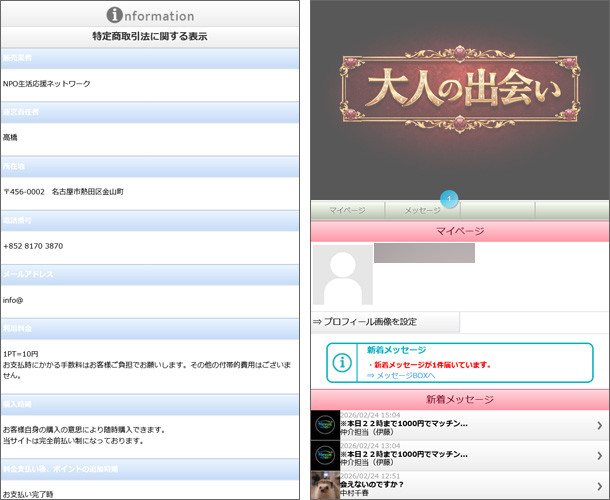The image size is (610, 500).
Task: Open the 会えないのですか? message chevron
Action: [x=599, y=485]
